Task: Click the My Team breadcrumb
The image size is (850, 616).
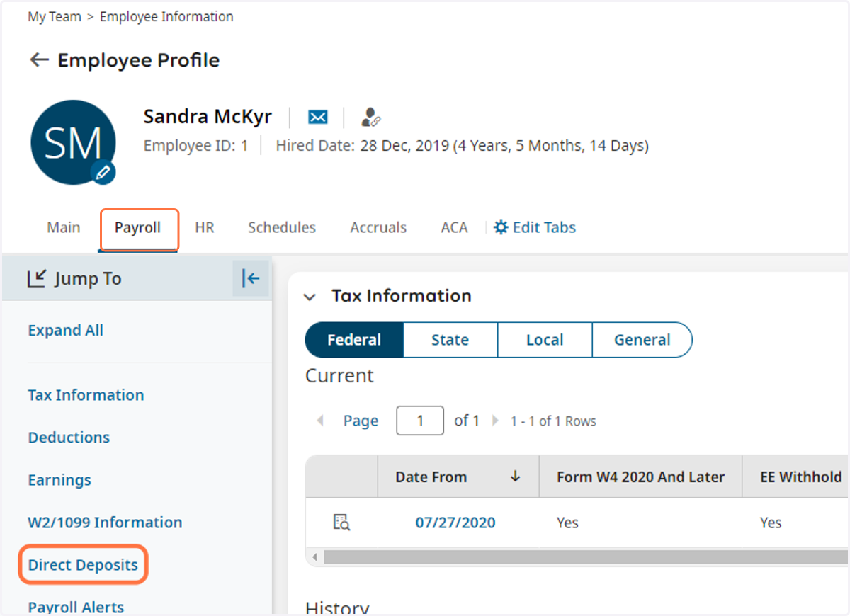Action: click(x=55, y=16)
